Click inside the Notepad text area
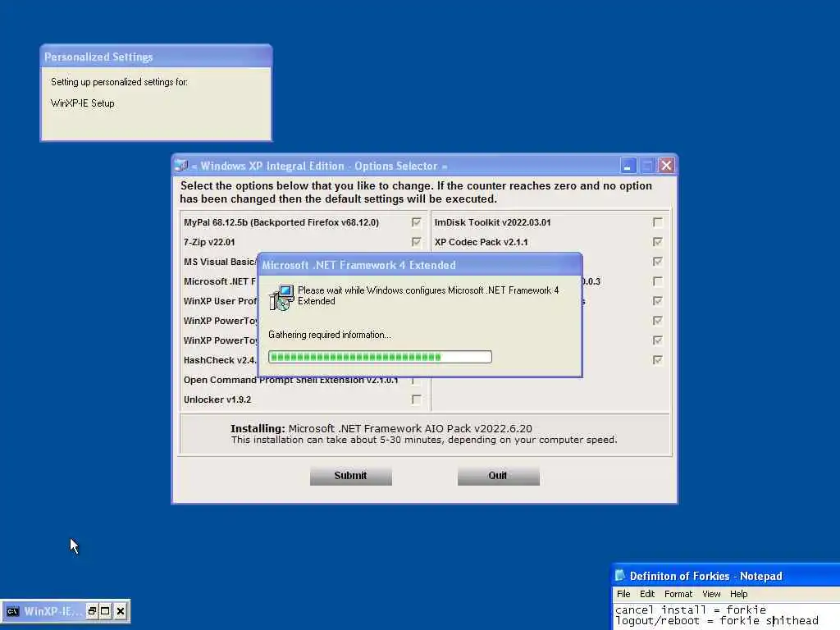This screenshot has height=630, width=840. click(726, 616)
